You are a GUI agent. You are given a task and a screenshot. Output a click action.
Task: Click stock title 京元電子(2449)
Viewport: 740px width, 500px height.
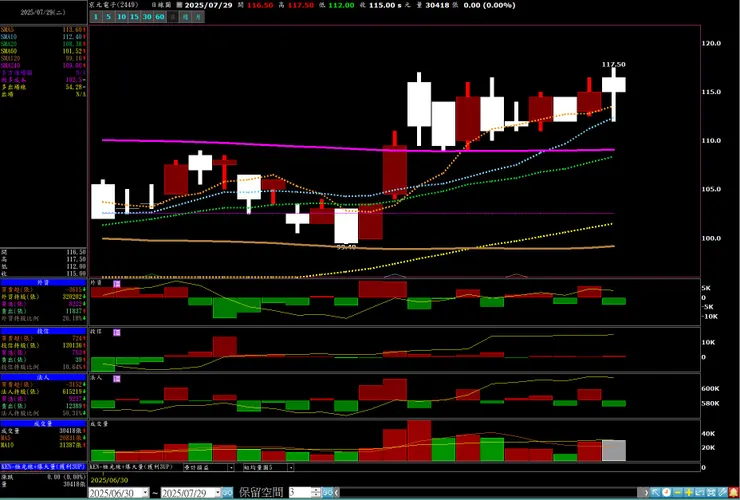pos(114,5)
